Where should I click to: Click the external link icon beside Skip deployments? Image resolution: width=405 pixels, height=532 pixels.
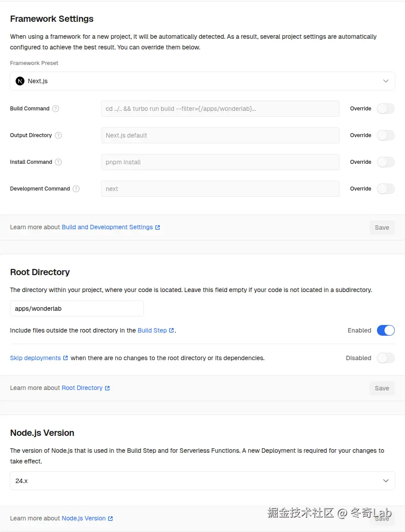click(x=65, y=358)
